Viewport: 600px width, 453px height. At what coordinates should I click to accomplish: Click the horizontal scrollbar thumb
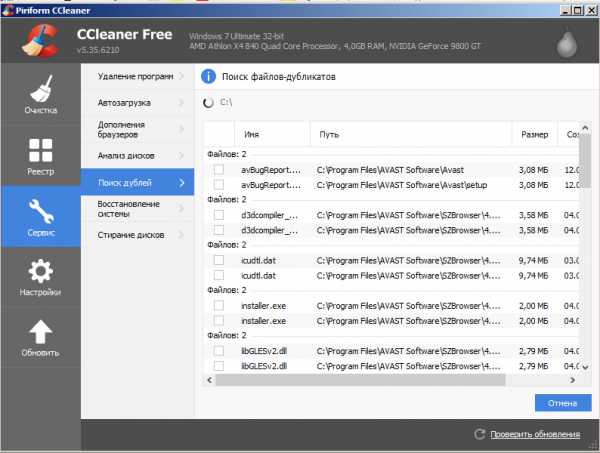[360, 380]
